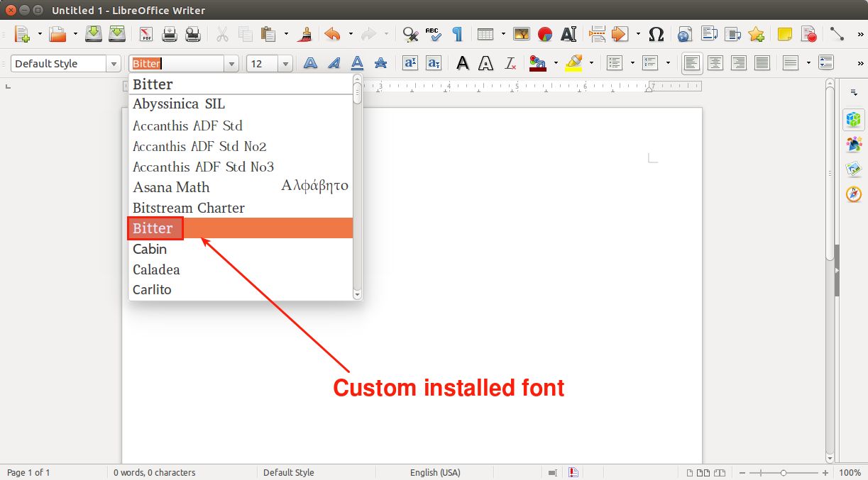Select the Line drawing tool
The width and height of the screenshot is (868, 480).
click(837, 34)
